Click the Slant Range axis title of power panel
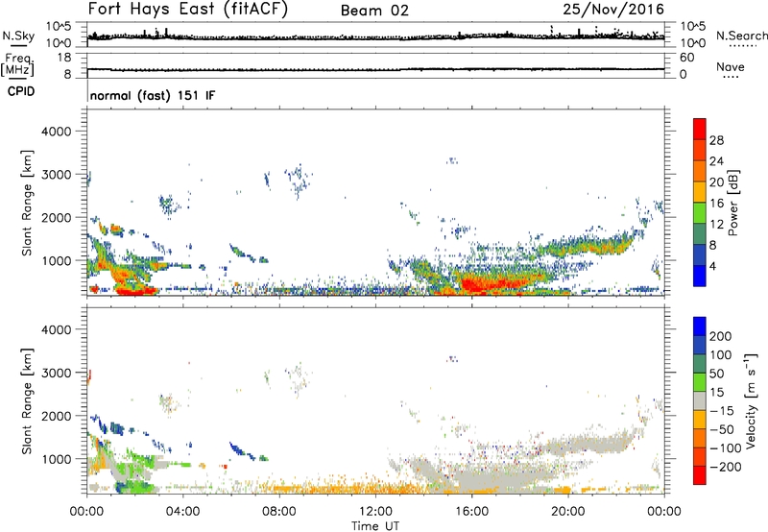 [27, 203]
